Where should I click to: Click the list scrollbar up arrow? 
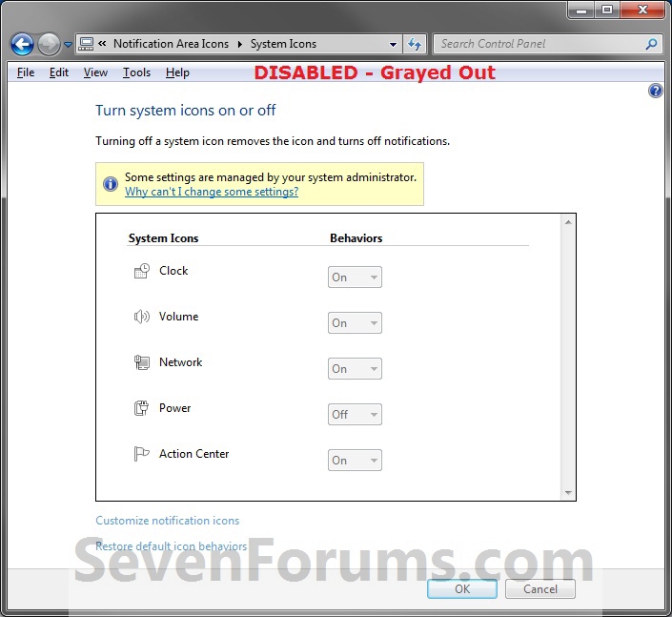[568, 222]
